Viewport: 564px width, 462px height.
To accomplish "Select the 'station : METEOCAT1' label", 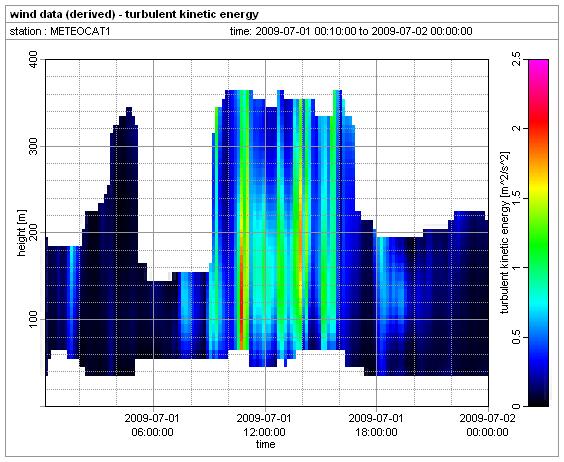I will (x=60, y=31).
